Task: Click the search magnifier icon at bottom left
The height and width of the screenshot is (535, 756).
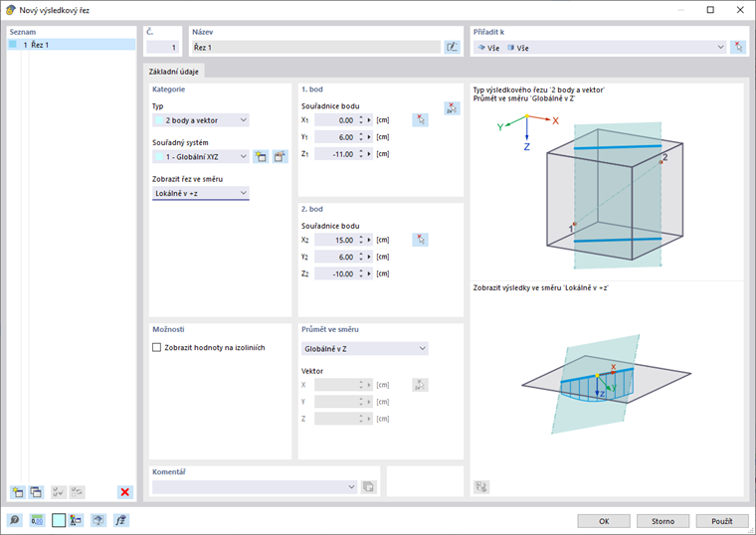Action: point(15,520)
